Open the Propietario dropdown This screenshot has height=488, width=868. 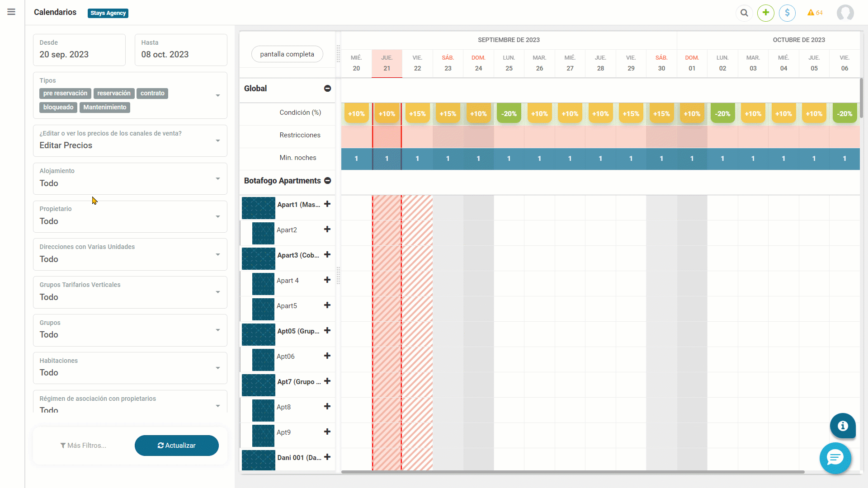point(130,216)
